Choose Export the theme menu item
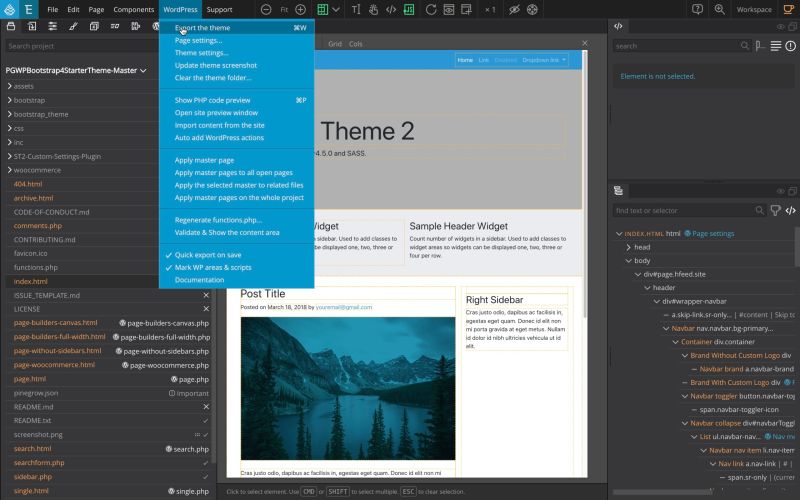Viewport: 800px width, 500px height. click(236, 28)
